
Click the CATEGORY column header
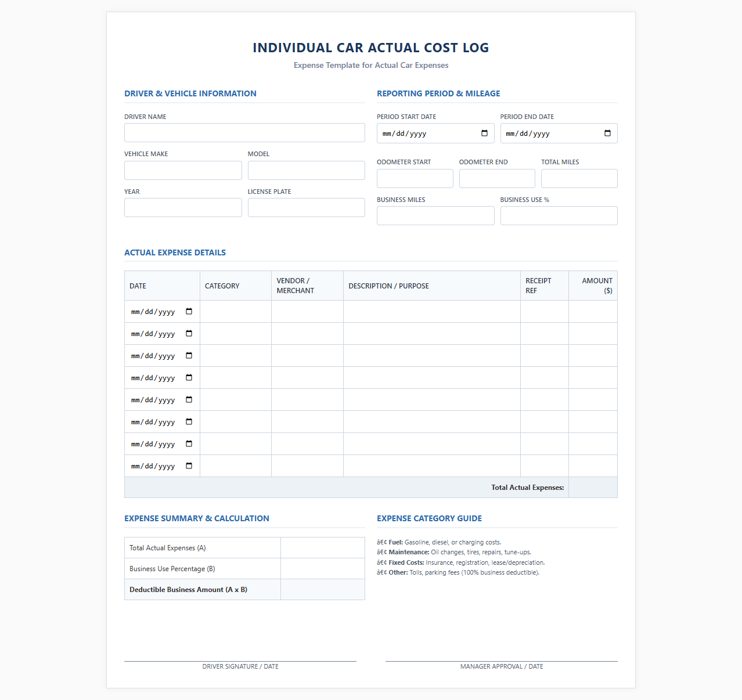(x=236, y=286)
